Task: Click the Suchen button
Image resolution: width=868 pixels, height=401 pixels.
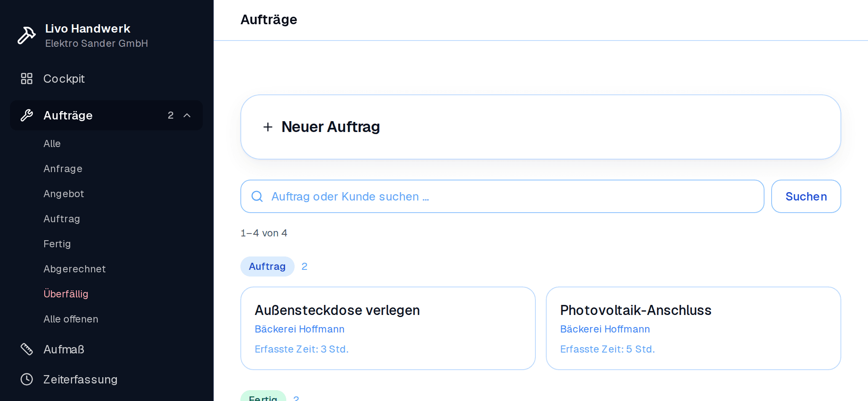Action: pyautogui.click(x=806, y=196)
